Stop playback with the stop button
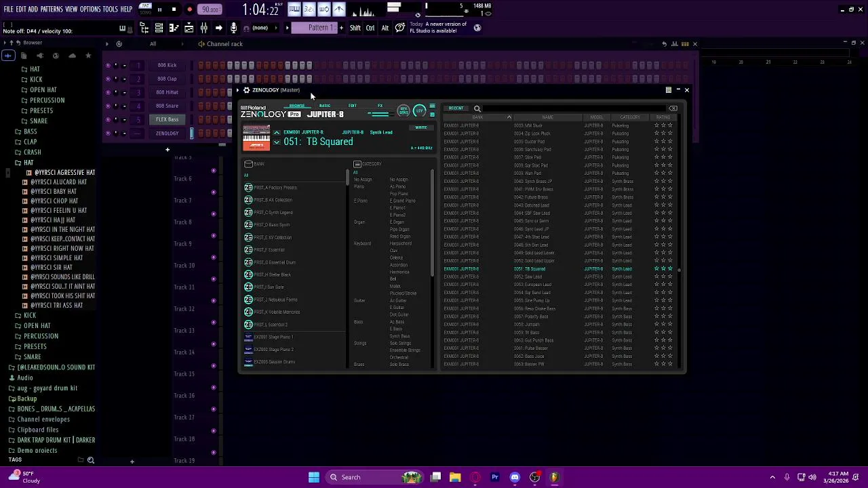Image resolution: width=868 pixels, height=488 pixels. 174,9
